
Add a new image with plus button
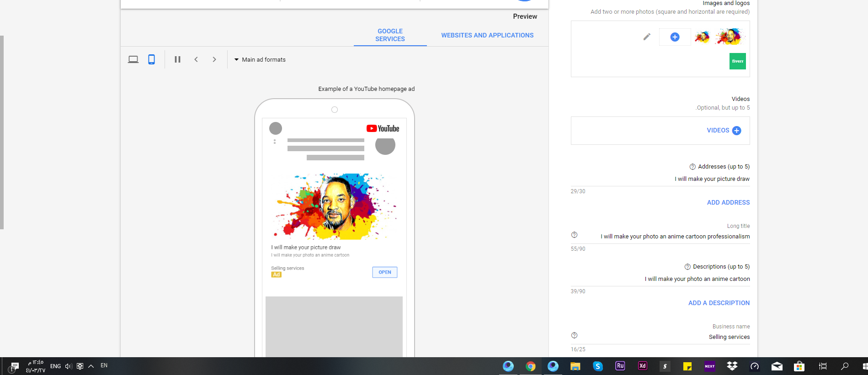(x=675, y=37)
